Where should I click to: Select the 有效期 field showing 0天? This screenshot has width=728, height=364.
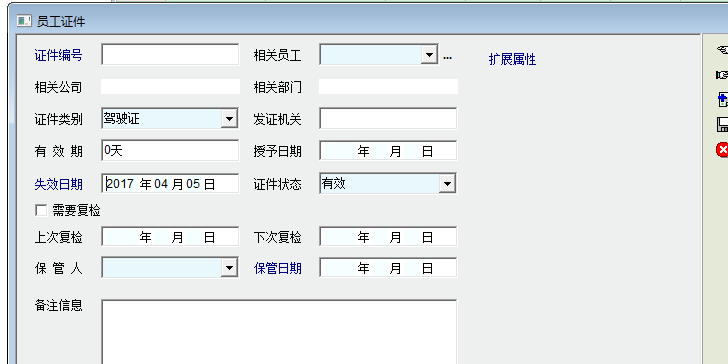(170, 150)
